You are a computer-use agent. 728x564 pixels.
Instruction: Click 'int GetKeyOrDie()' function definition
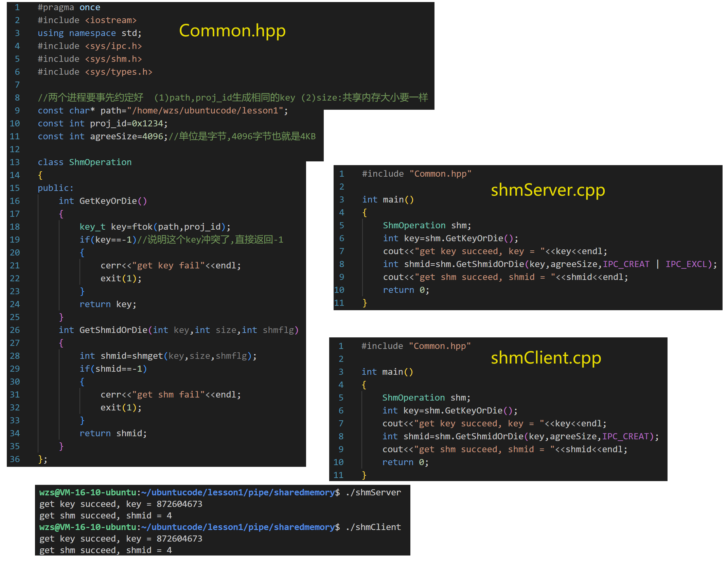coord(103,201)
